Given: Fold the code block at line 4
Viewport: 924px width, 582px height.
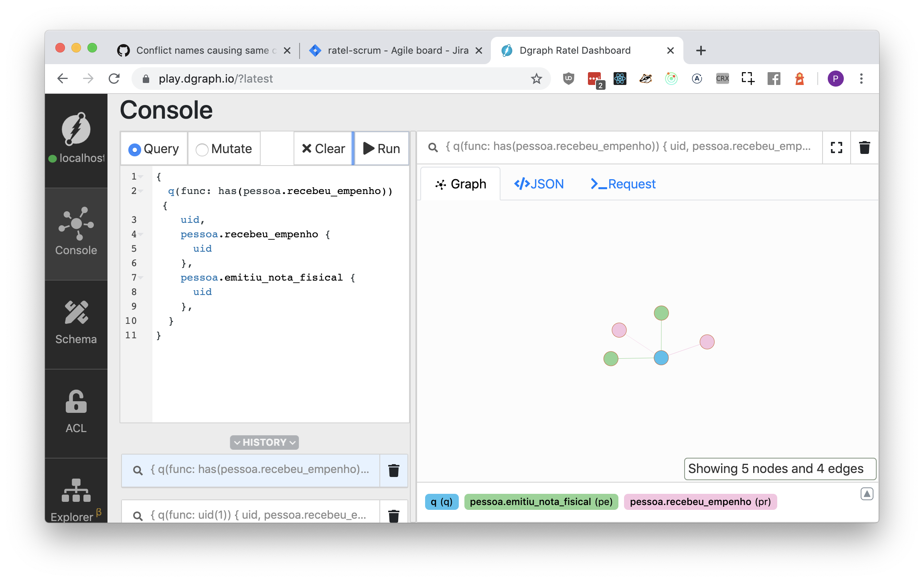Looking at the screenshot, I should click(x=141, y=234).
